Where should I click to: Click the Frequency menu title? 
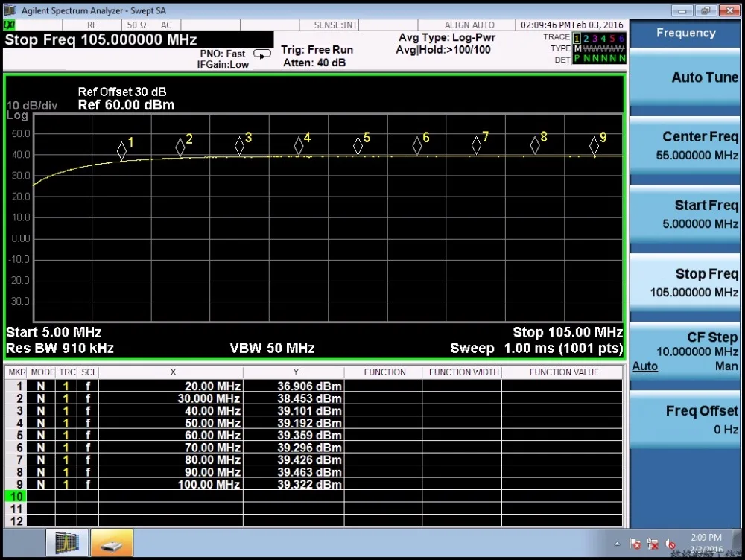[685, 33]
